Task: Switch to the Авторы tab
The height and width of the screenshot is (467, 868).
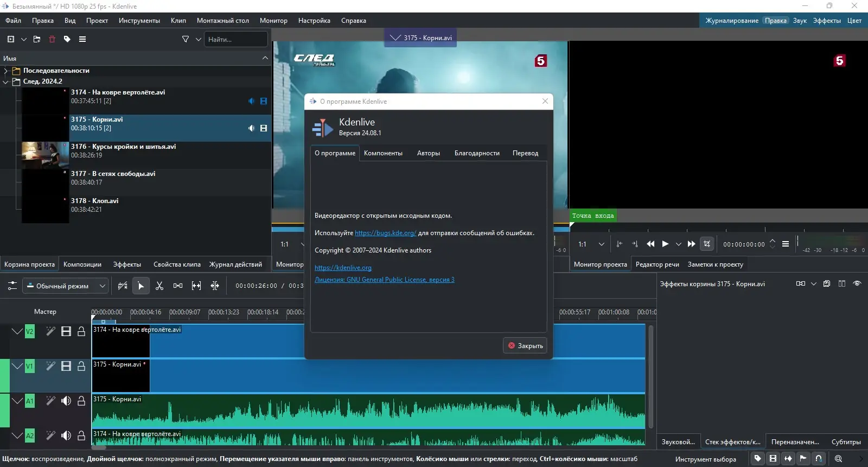Action: coord(429,153)
